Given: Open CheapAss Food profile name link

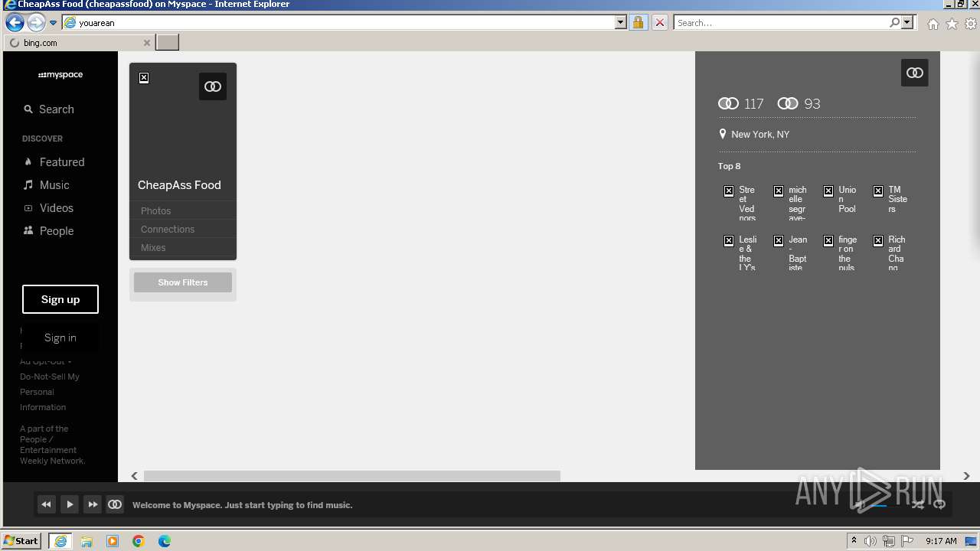Looking at the screenshot, I should coord(179,185).
